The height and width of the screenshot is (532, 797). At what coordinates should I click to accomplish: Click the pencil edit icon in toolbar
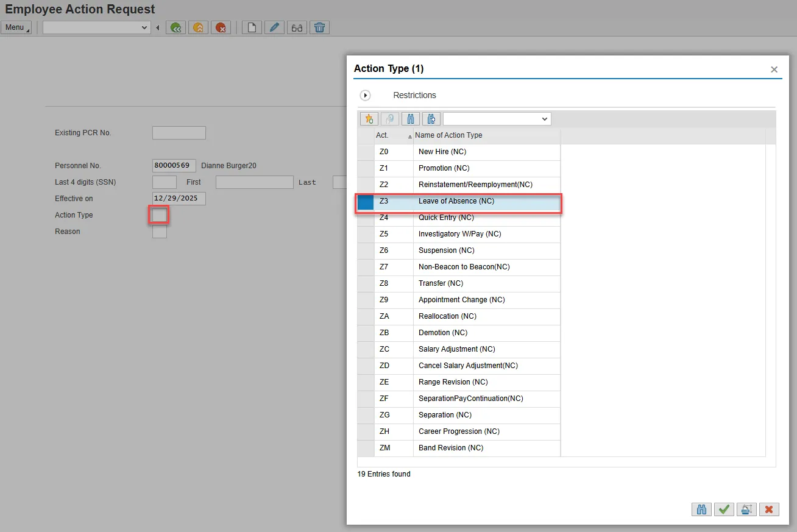(274, 27)
